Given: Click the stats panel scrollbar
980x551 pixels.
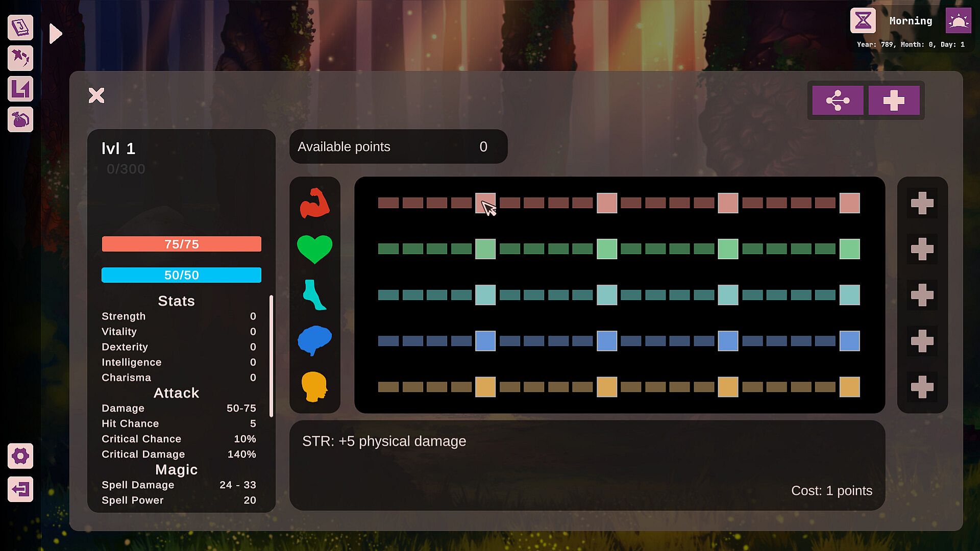Looking at the screenshot, I should pos(271,356).
